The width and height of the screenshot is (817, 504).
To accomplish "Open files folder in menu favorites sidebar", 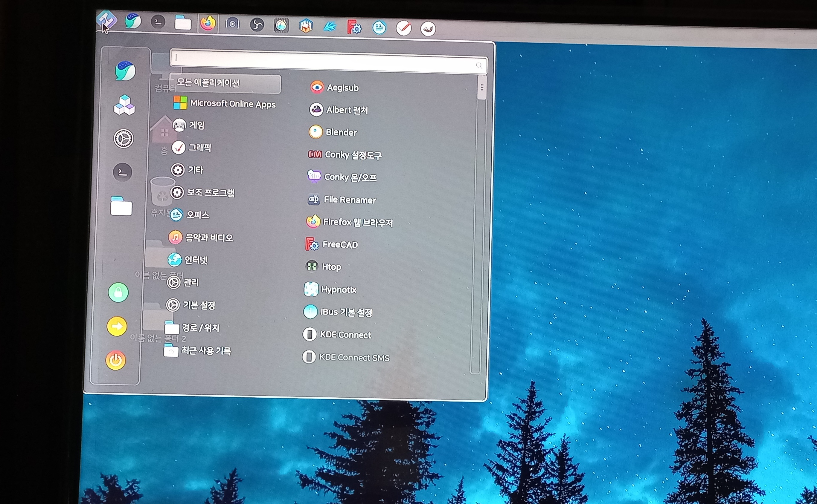I will pyautogui.click(x=121, y=206).
